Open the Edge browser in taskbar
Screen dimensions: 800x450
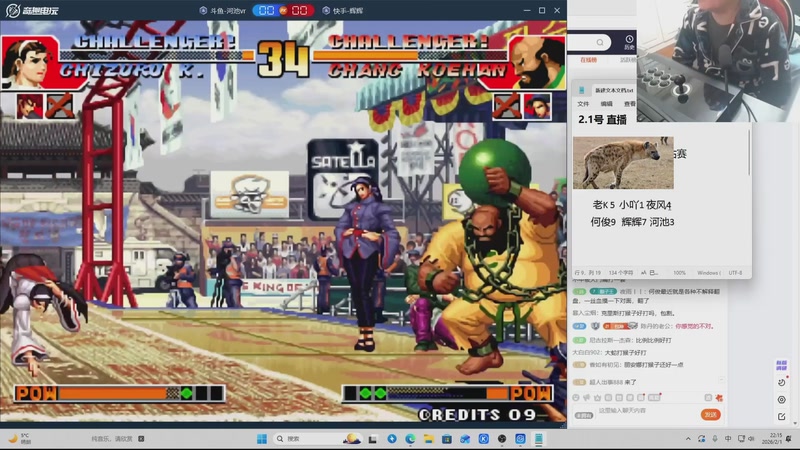coord(410,439)
